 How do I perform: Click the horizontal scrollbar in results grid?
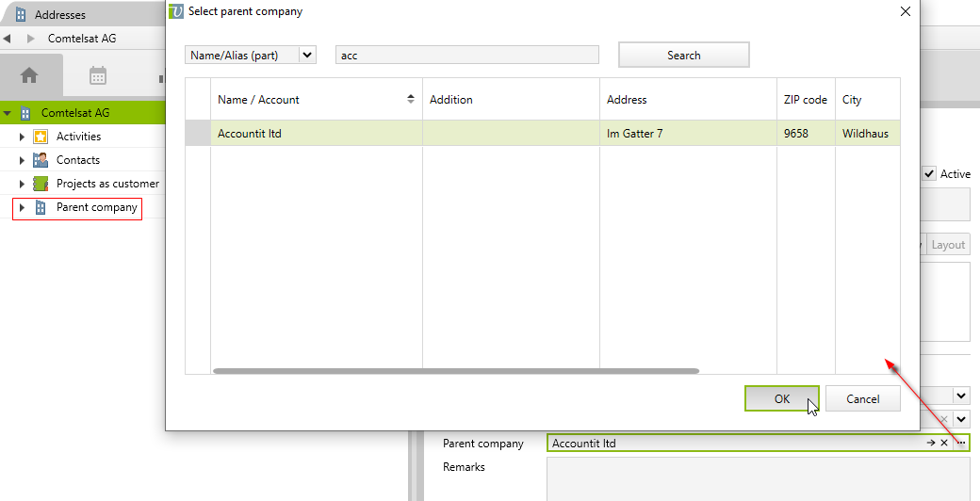pos(456,371)
